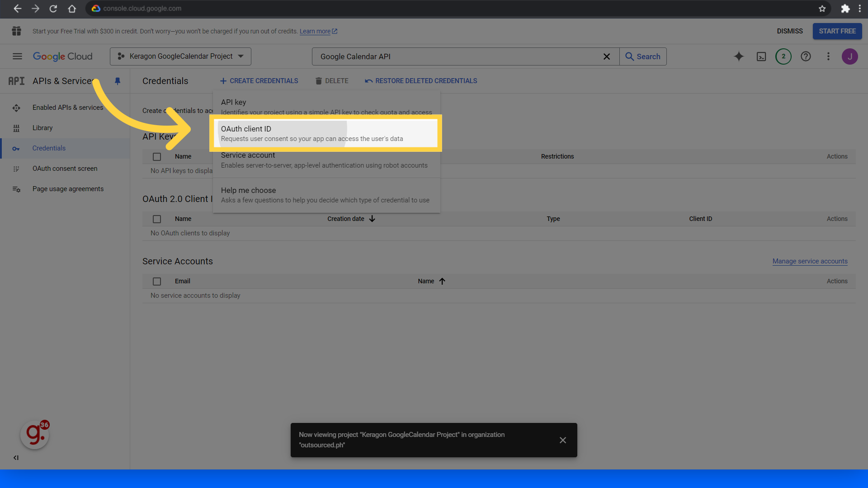Open the more options three-dot menu

[828, 56]
